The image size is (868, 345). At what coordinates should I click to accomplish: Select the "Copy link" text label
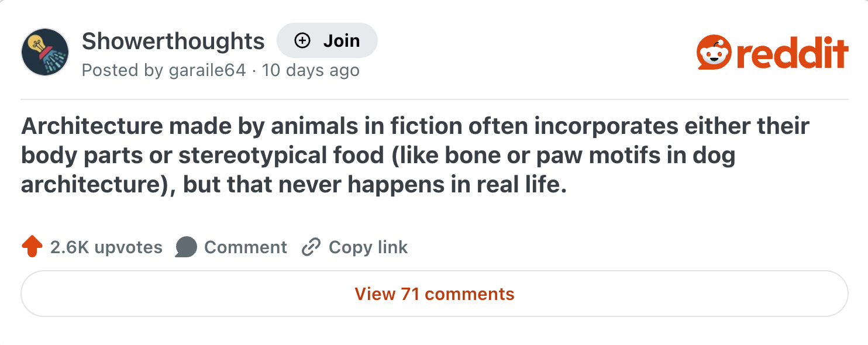coord(368,247)
